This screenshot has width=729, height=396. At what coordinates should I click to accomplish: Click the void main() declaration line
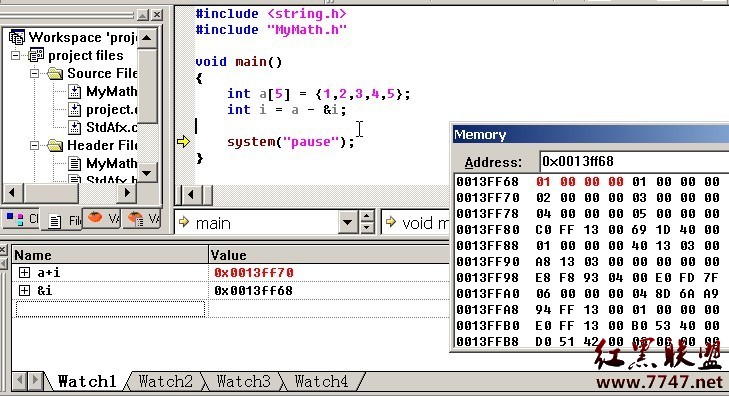(x=239, y=61)
